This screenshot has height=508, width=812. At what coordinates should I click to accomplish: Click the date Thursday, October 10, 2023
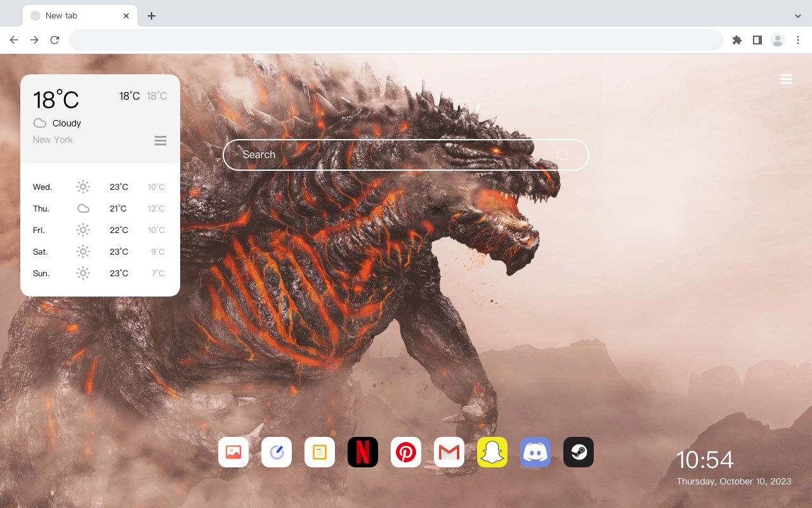[734, 481]
